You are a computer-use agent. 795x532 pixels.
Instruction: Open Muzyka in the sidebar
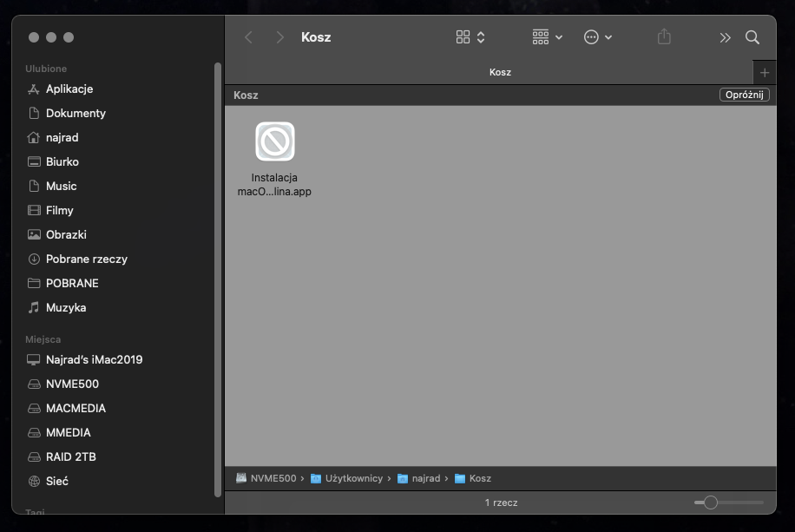66,308
